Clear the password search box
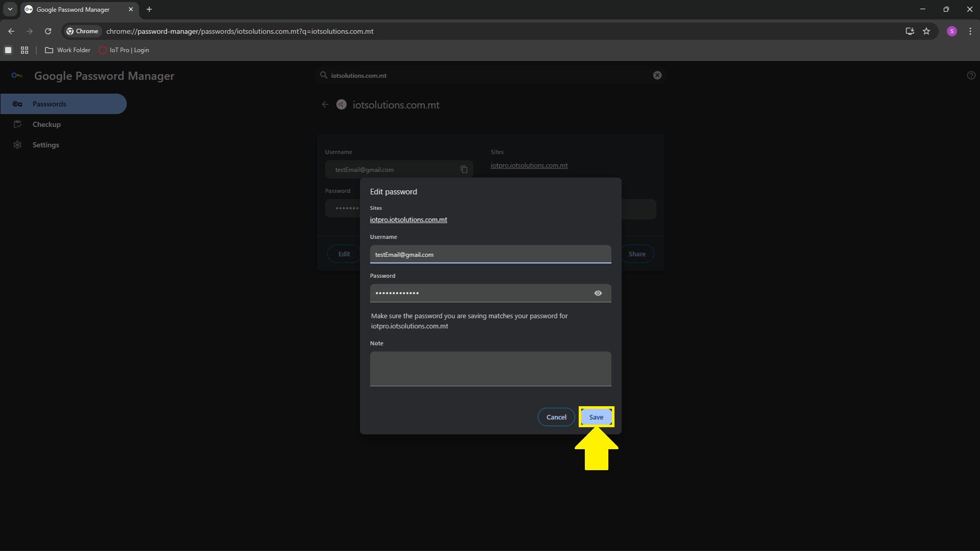 pyautogui.click(x=657, y=75)
